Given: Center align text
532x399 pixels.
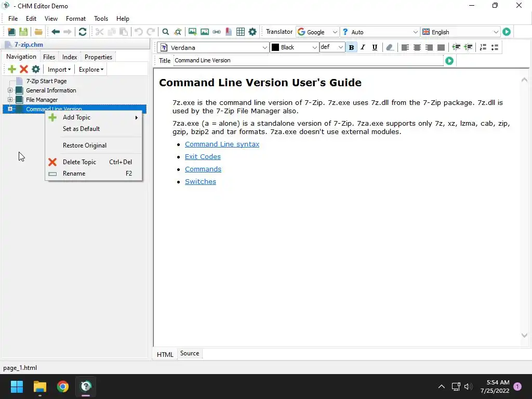Looking at the screenshot, I should tap(417, 47).
